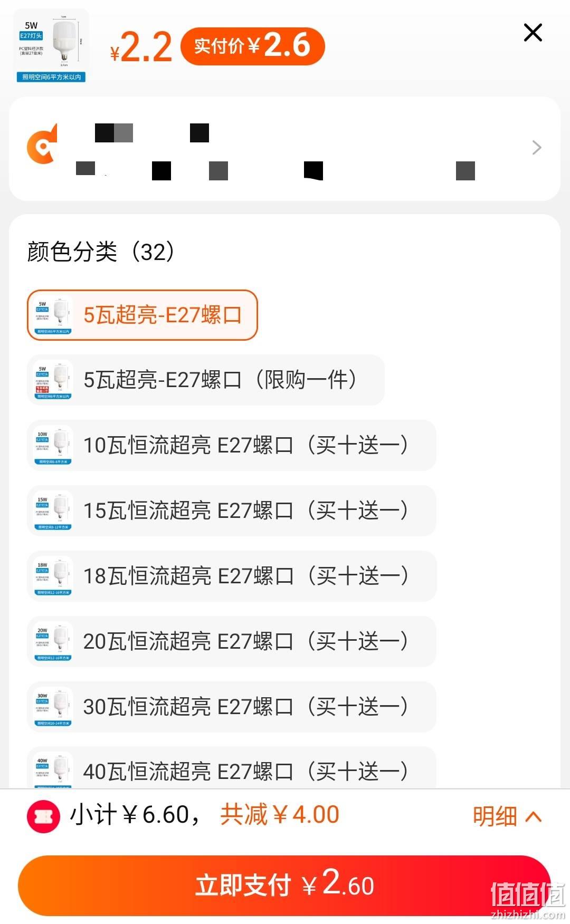This screenshot has height=924, width=570.
Task: Tap the 30W bulb thumbnail image
Action: pos(53,707)
